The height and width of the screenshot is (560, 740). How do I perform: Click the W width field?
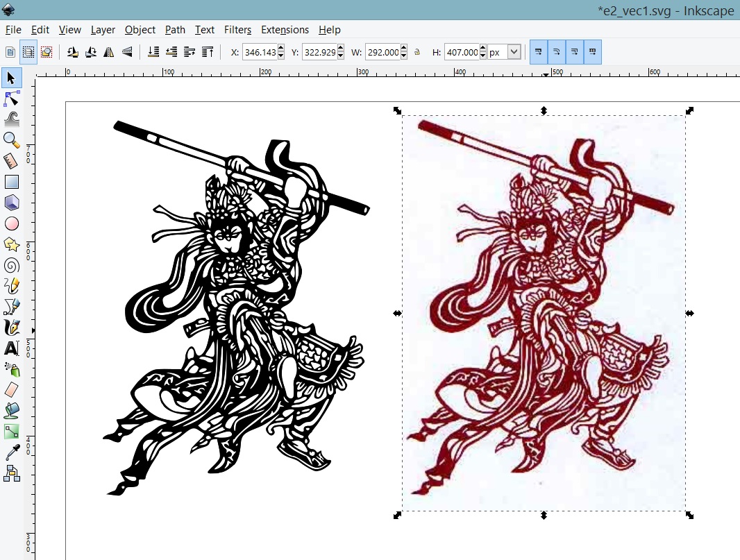[x=382, y=52]
